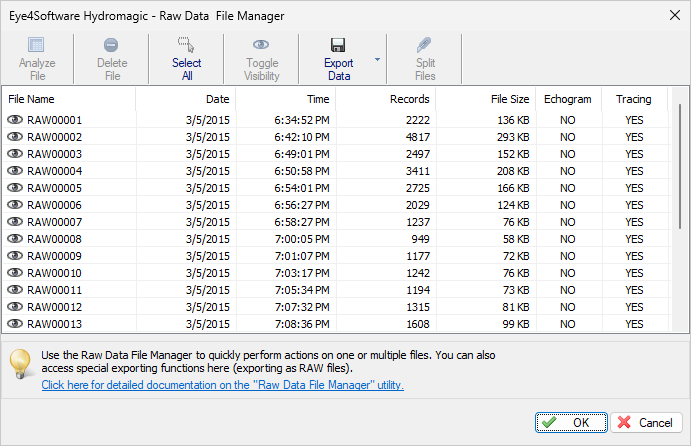Image resolution: width=691 pixels, height=446 pixels.
Task: Click time cell 7:00:05 PM
Action: coord(302,239)
